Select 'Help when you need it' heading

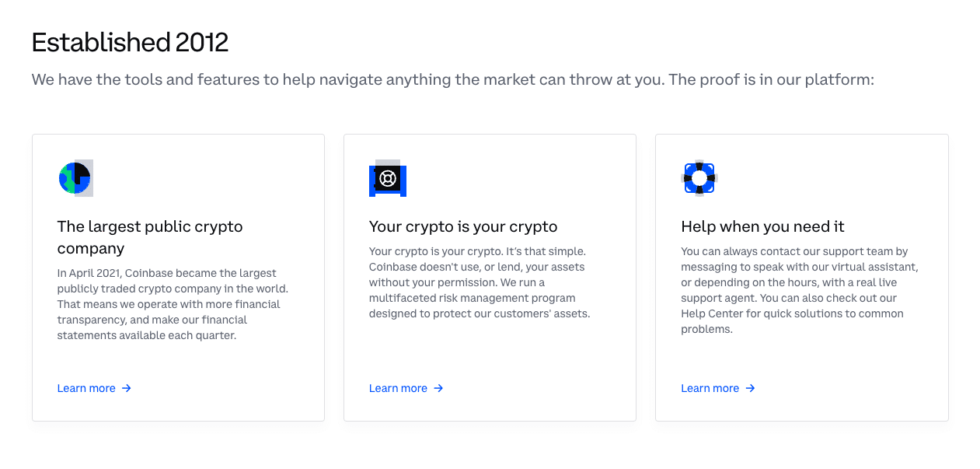click(x=762, y=226)
